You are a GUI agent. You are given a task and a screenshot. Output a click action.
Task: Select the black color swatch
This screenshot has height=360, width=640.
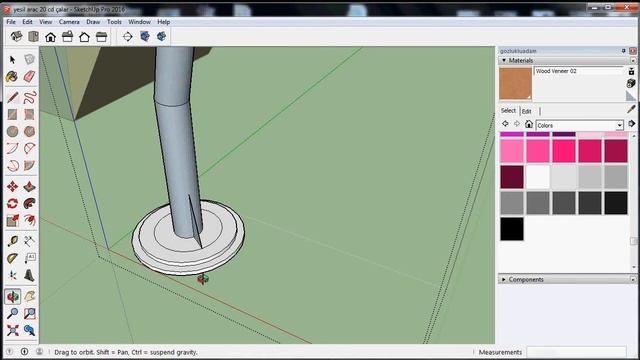point(512,229)
